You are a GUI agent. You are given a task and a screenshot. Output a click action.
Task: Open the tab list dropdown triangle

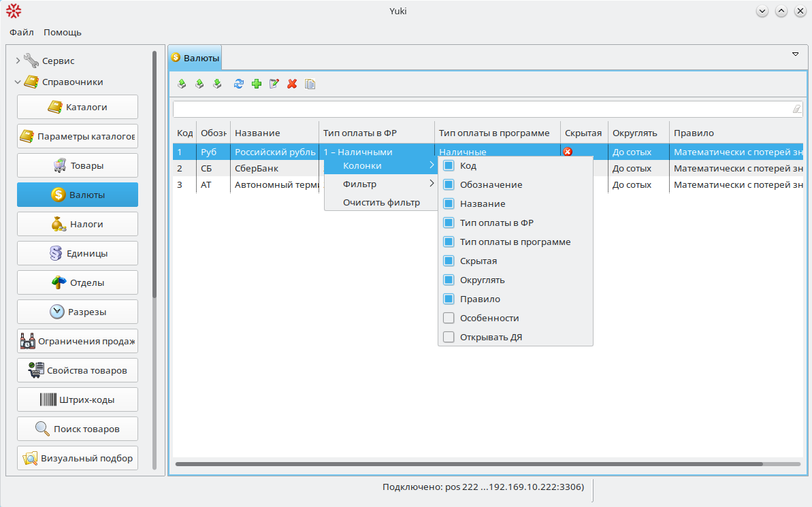coord(796,54)
